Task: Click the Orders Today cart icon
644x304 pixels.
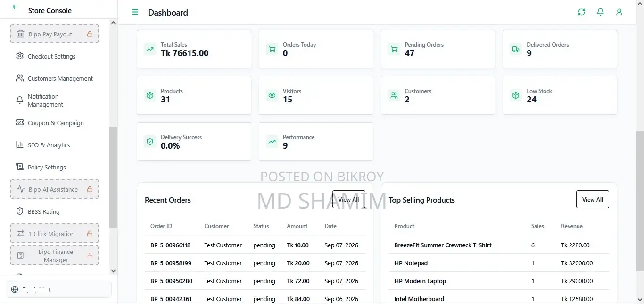Action: 272,49
